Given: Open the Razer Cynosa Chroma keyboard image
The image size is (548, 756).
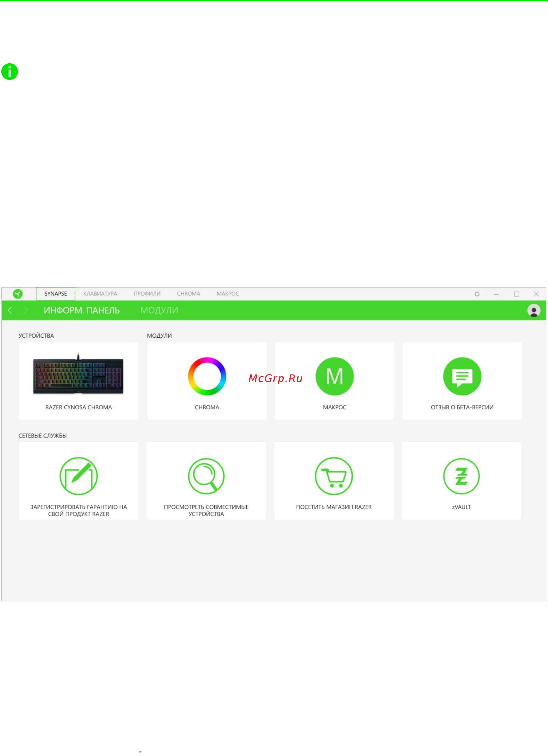Looking at the screenshot, I should click(x=78, y=374).
